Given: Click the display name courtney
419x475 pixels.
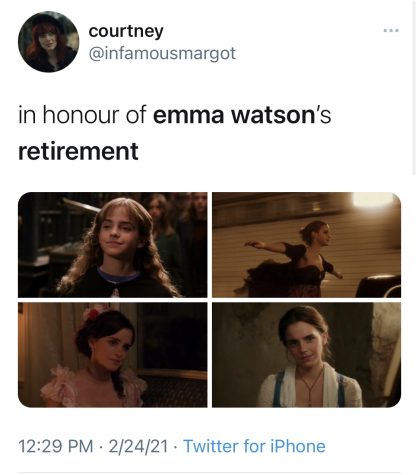Looking at the screenshot, I should point(126,31).
